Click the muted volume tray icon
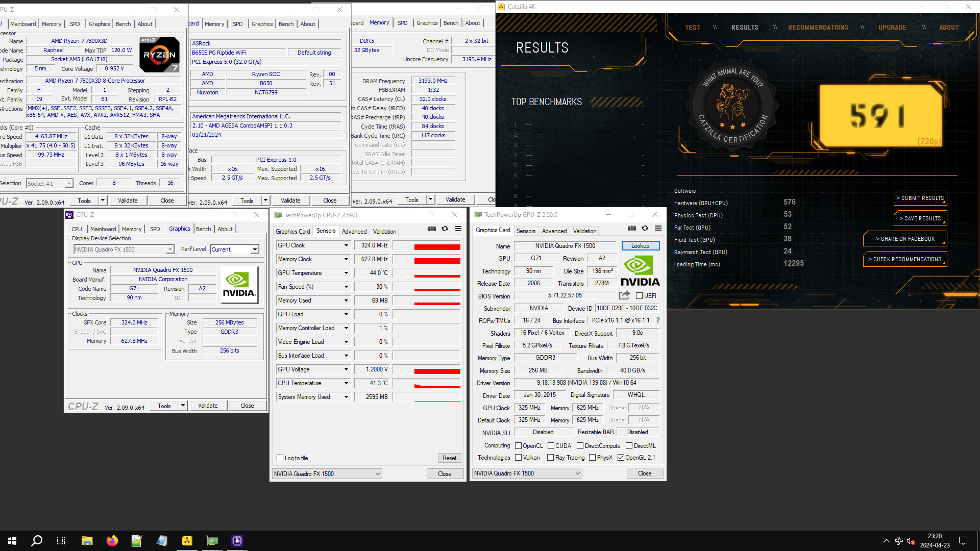 coord(911,541)
